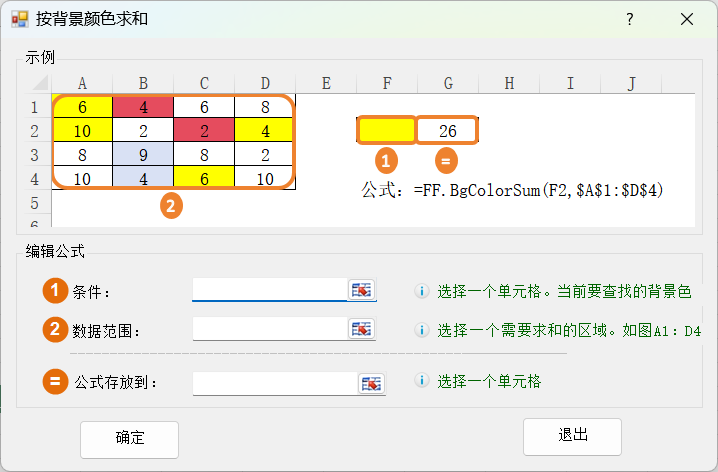Close the 按背景颜色求和 dialog
This screenshot has width=718, height=472.
(687, 19)
